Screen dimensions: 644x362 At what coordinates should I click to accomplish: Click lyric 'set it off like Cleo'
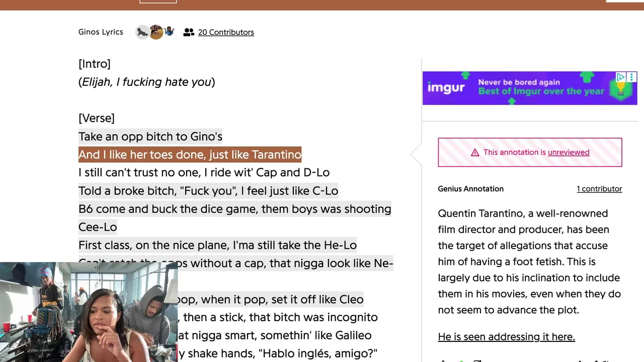[x=317, y=300]
